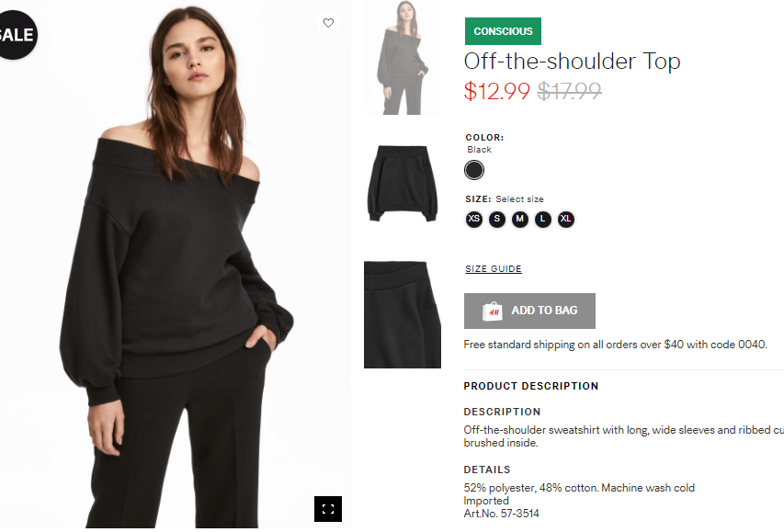Click the SALE badge on the photo
Screen dimensions: 784x532
coord(16,35)
